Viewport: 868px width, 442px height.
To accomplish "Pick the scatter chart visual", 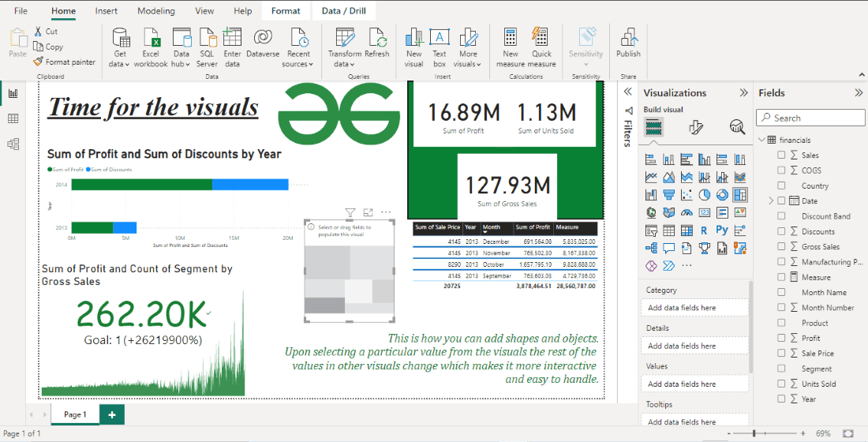I will coord(687,195).
